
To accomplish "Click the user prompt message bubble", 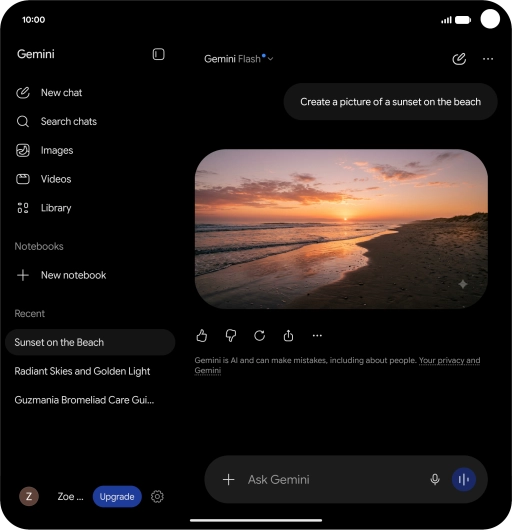I will coord(390,102).
